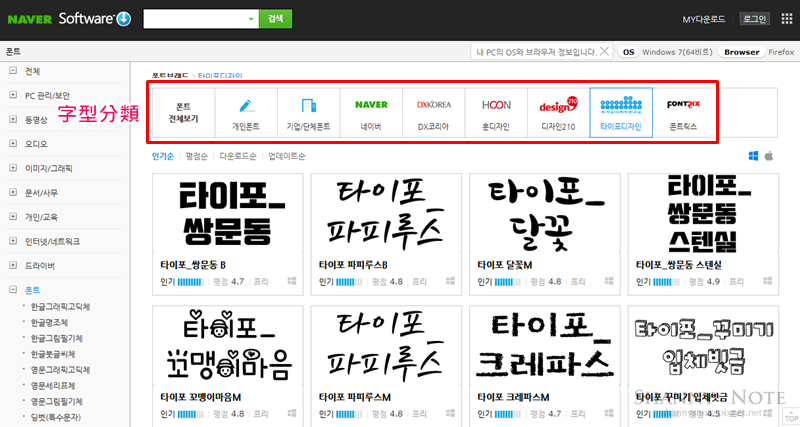Viewport: 800px width, 427px height.
Task: Expand the 개인/교육 category
Action: point(13,217)
